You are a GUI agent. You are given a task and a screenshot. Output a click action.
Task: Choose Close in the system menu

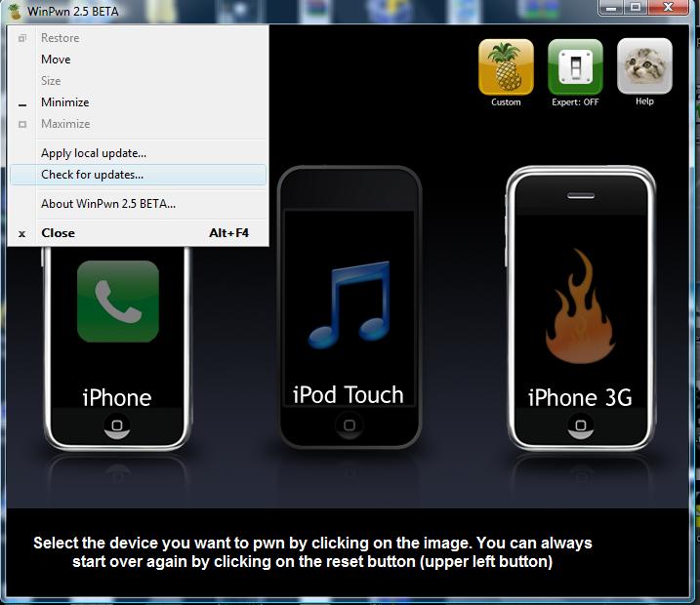click(58, 233)
